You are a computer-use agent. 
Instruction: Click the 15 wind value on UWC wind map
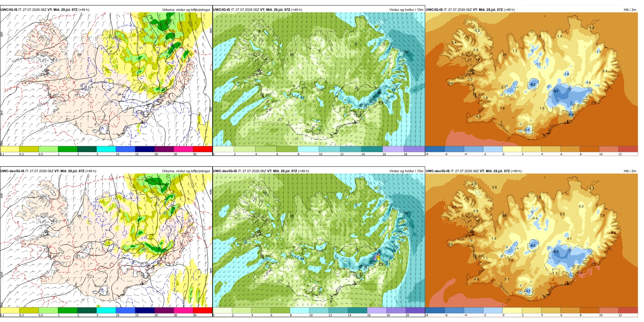click(406, 52)
